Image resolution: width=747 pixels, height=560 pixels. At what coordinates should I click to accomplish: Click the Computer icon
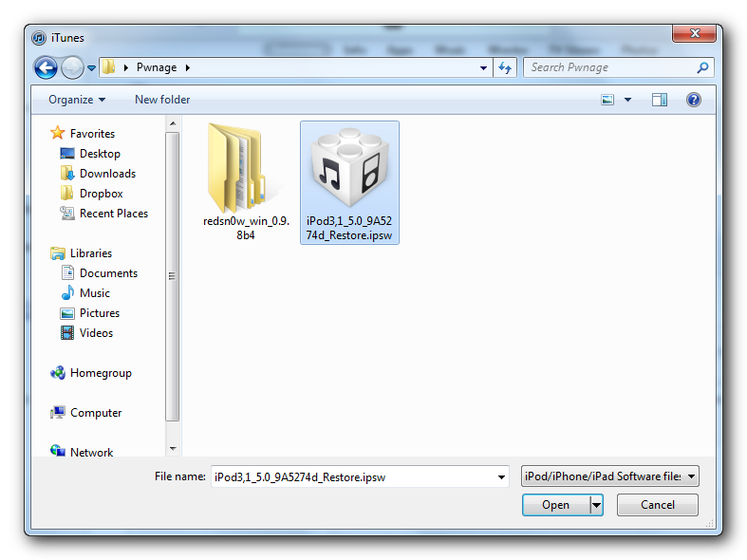[x=58, y=412]
